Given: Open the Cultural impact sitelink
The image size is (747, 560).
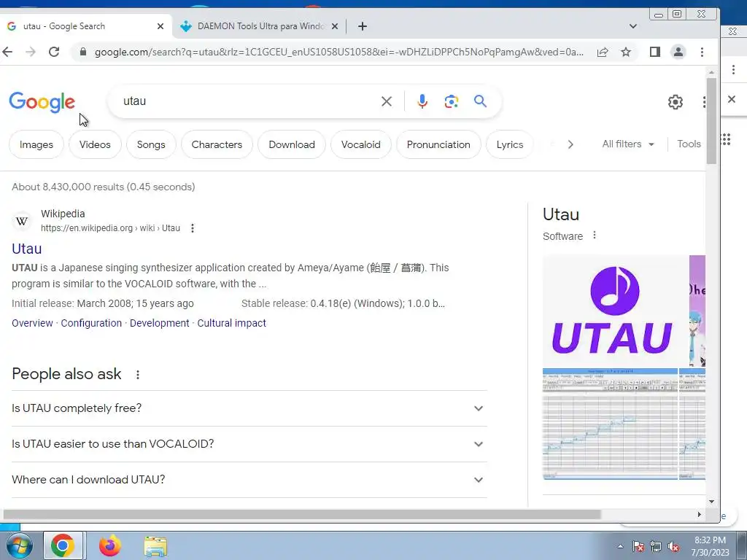Looking at the screenshot, I should click(x=231, y=323).
